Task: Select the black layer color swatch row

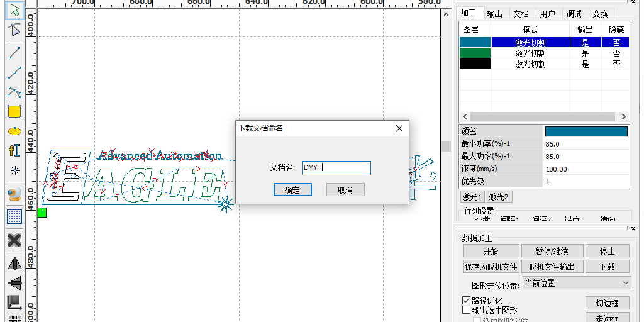Action: point(475,64)
